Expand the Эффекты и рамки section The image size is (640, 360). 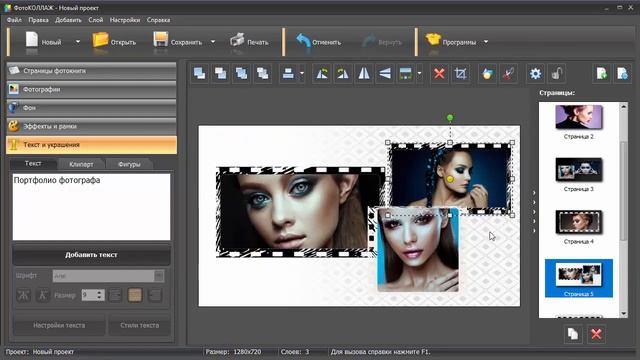[x=91, y=126]
